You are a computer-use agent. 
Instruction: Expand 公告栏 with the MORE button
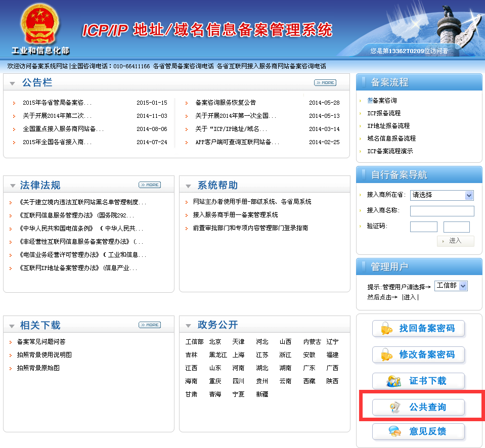pos(325,82)
